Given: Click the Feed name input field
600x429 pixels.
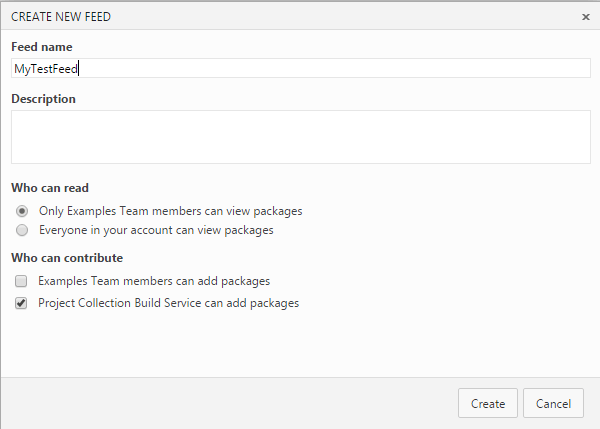Looking at the screenshot, I should 300,68.
